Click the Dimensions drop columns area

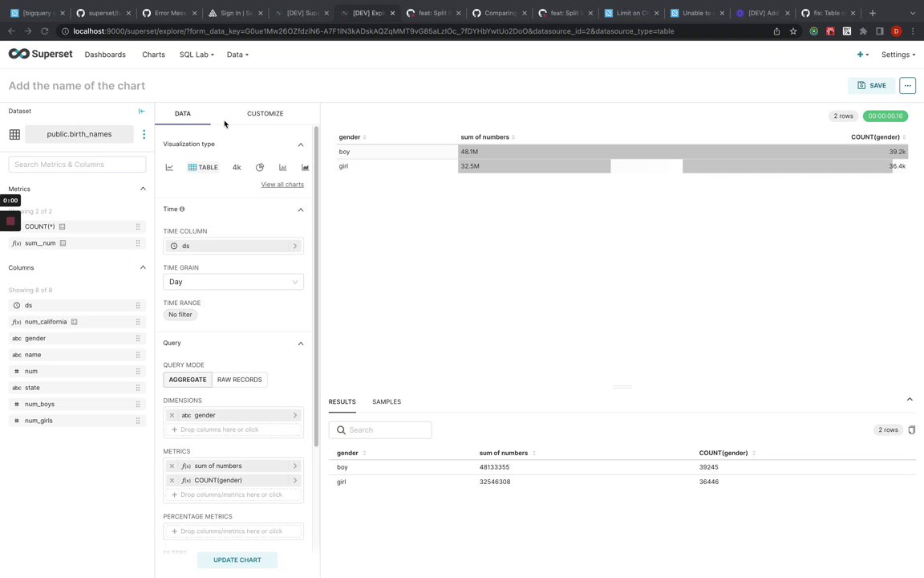pos(233,430)
